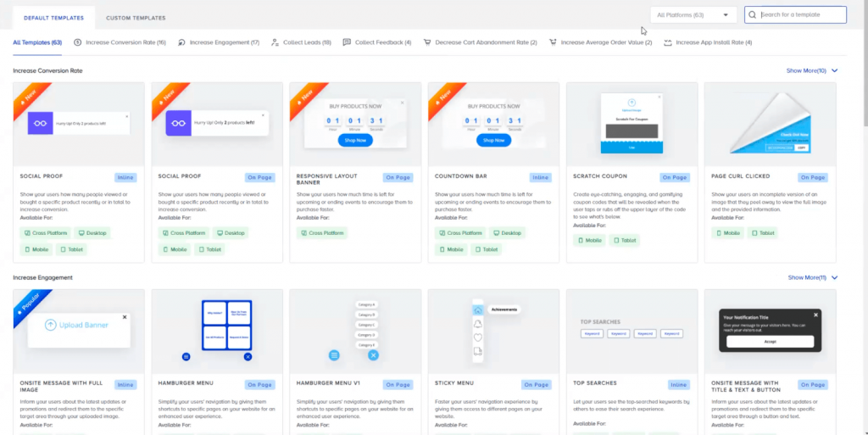Expand Show More(10) for Increase Conversion Rate

tap(811, 71)
